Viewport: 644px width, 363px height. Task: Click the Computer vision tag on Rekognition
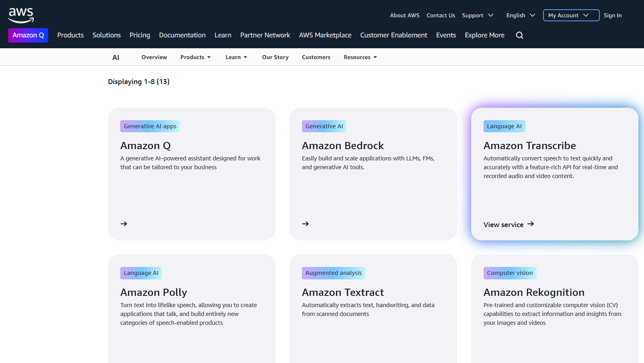tap(510, 273)
